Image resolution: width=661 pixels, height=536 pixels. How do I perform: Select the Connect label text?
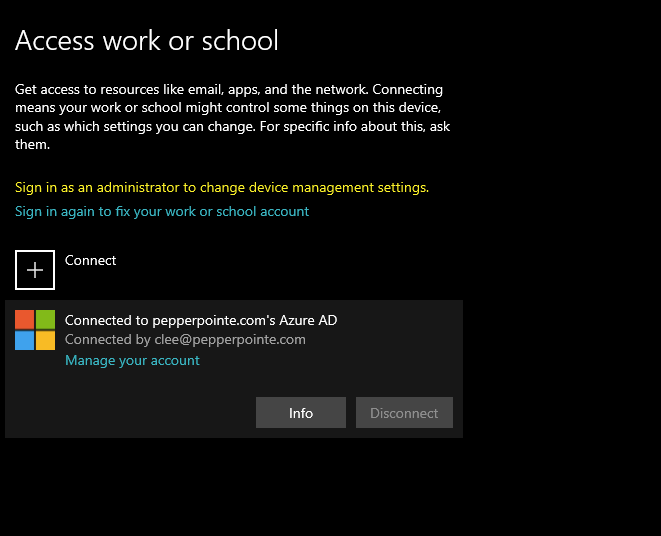tap(90, 260)
